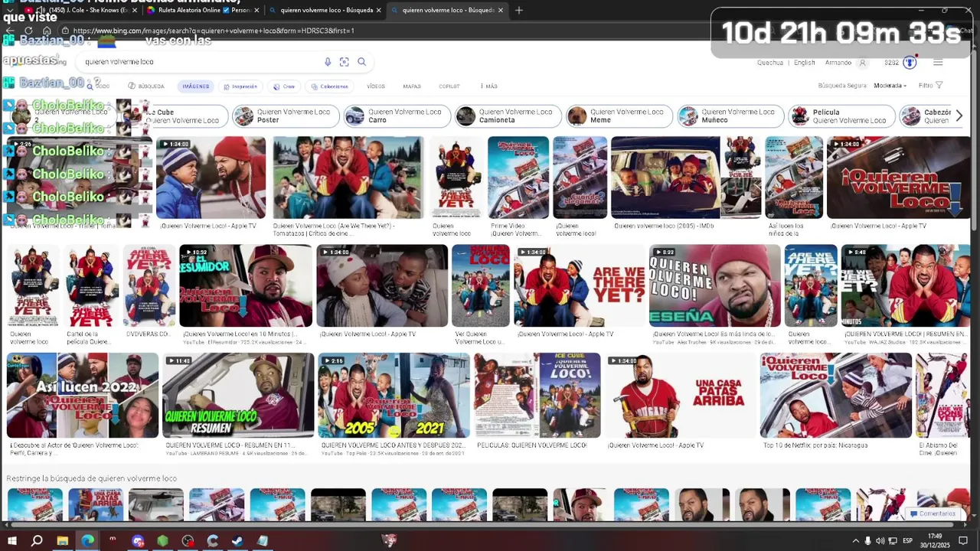Click Microsoft Edge taskbar icon

pyautogui.click(x=87, y=540)
